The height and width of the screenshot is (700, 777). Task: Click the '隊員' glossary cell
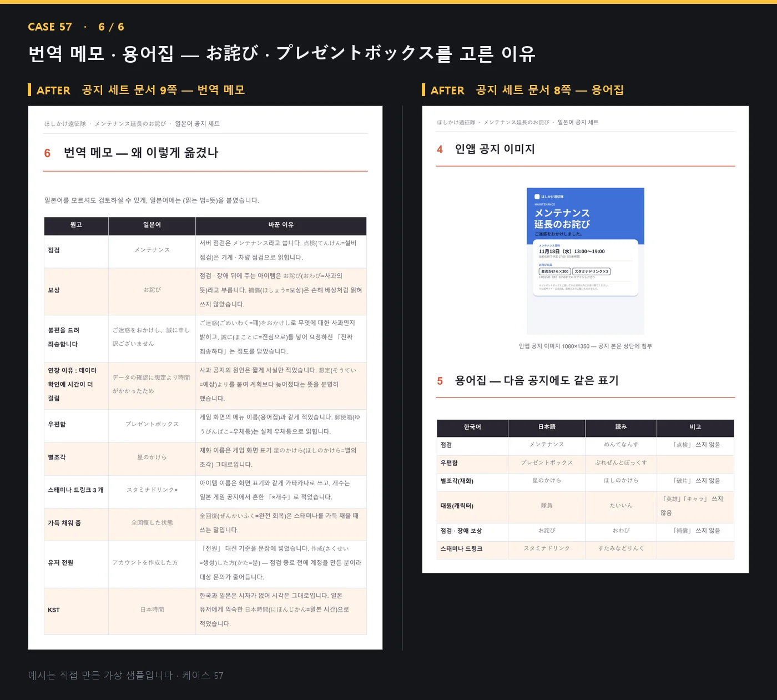(547, 506)
